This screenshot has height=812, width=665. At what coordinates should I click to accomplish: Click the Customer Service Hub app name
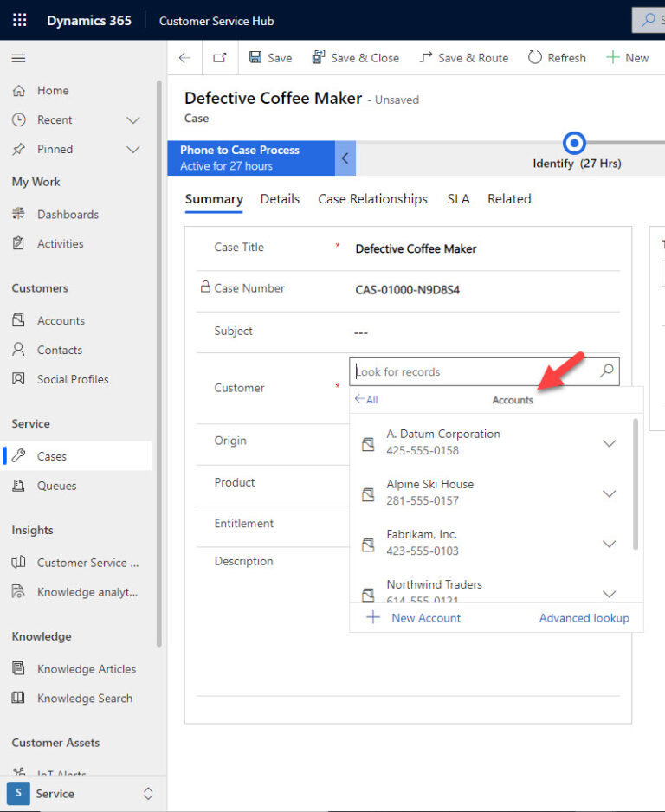pyautogui.click(x=216, y=21)
